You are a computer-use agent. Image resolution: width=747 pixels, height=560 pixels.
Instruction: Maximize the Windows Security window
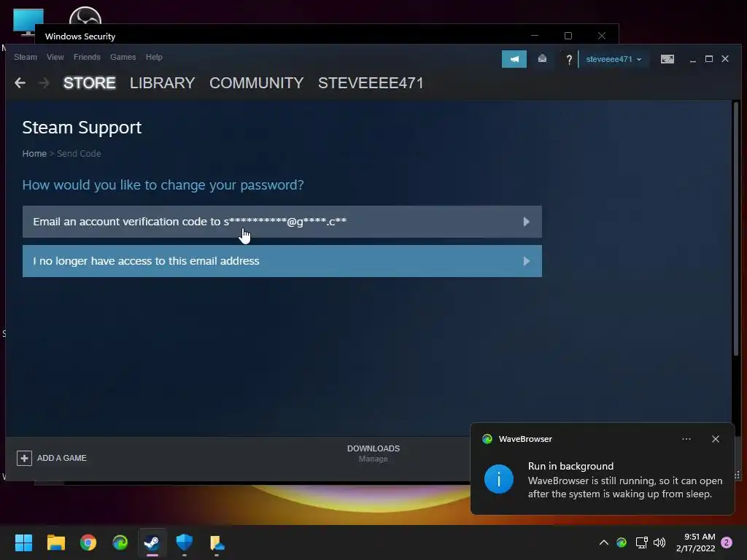point(568,36)
